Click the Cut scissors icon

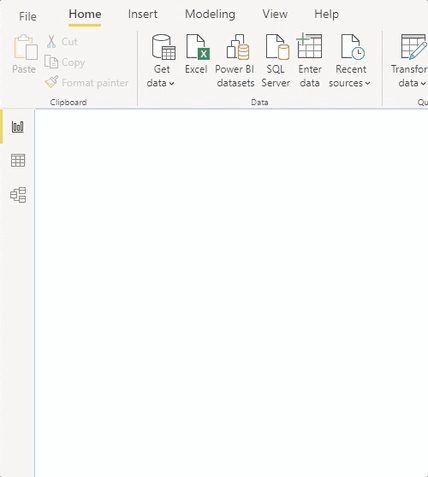[x=51, y=42]
